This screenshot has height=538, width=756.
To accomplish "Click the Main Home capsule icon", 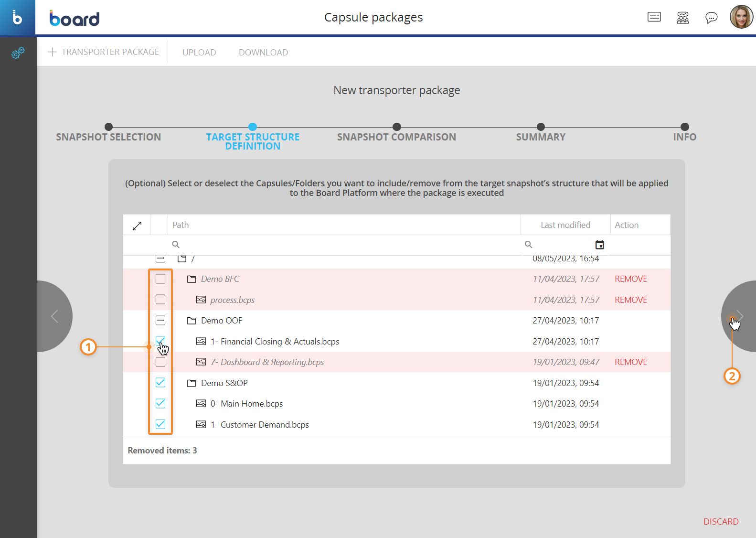I will [201, 404].
